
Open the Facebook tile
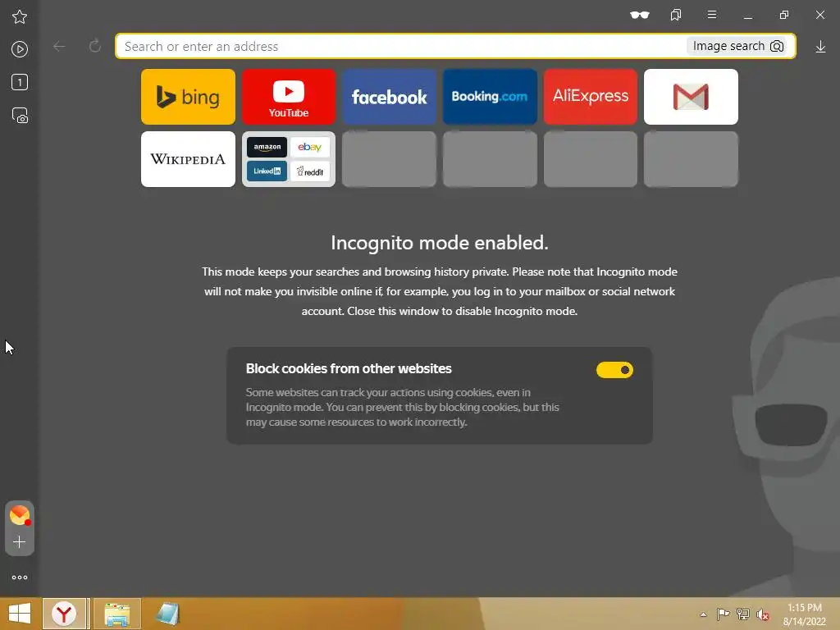tap(390, 97)
